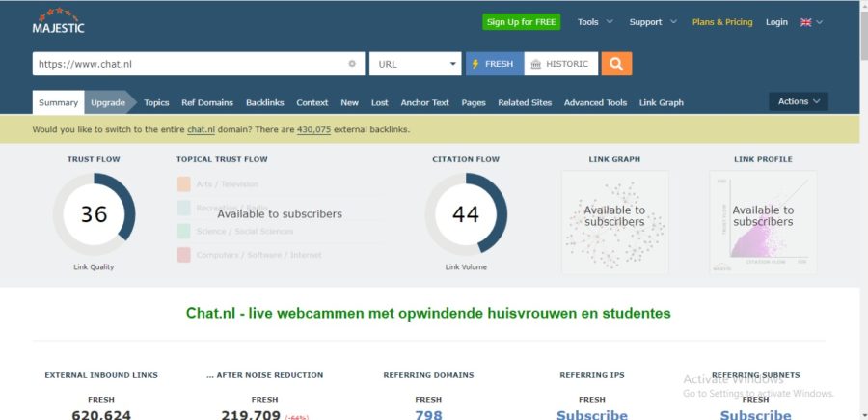The width and height of the screenshot is (868, 420).
Task: Click the Link Quality label
Action: tap(94, 267)
